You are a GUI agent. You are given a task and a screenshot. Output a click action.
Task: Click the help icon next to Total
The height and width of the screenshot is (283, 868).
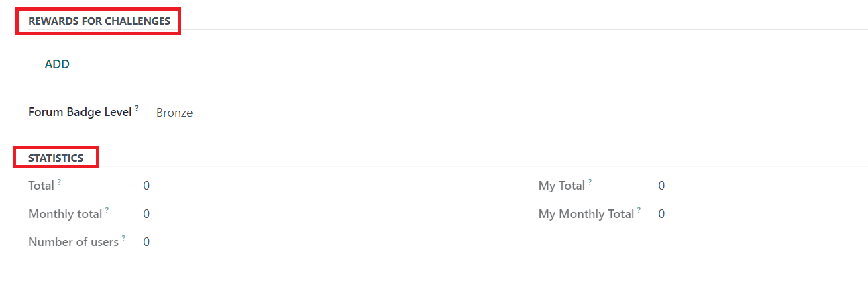tap(59, 182)
